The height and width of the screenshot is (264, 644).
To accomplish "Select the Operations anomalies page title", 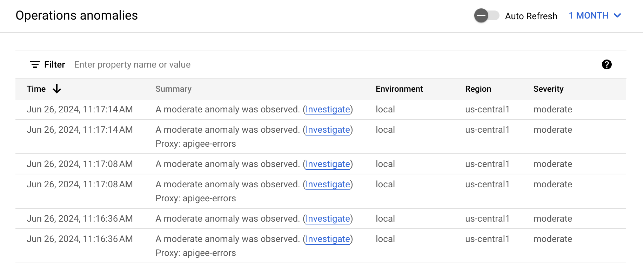I will 76,15.
